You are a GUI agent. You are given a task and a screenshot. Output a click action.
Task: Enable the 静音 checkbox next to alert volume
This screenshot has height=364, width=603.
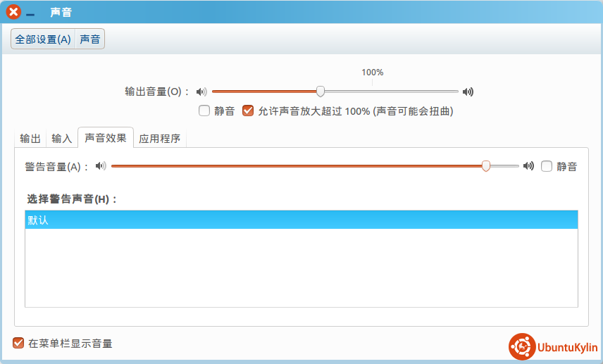(x=547, y=166)
